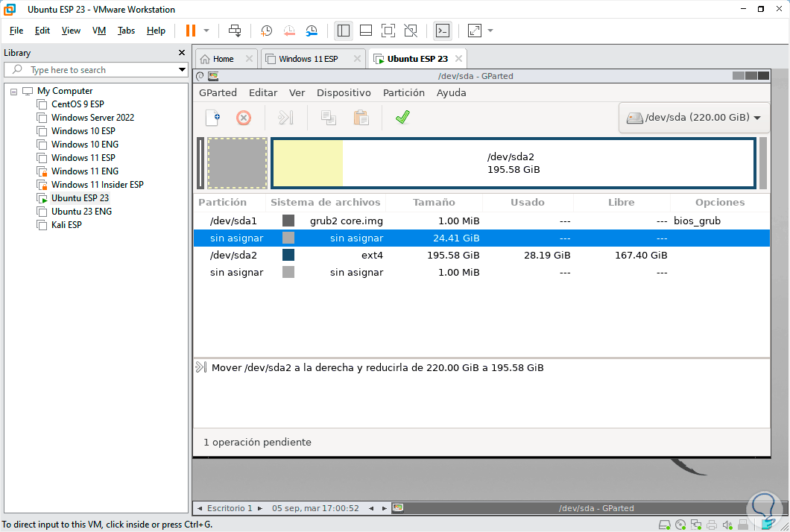Select CentOS 9 ESP in the library
Screen dimensions: 790x532
coord(78,104)
